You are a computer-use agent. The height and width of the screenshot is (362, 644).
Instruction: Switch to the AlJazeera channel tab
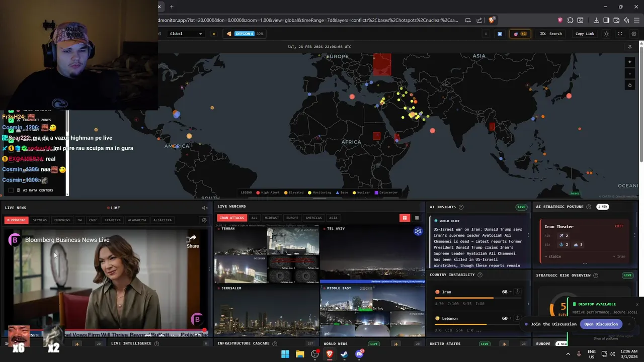163,220
